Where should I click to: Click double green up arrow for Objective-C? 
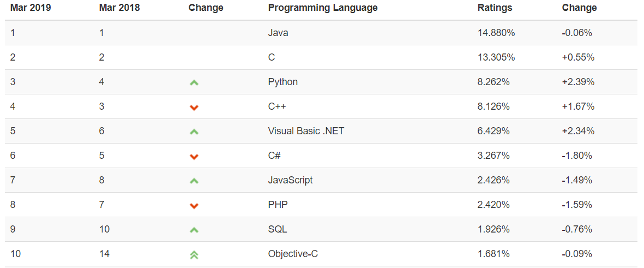tap(194, 254)
